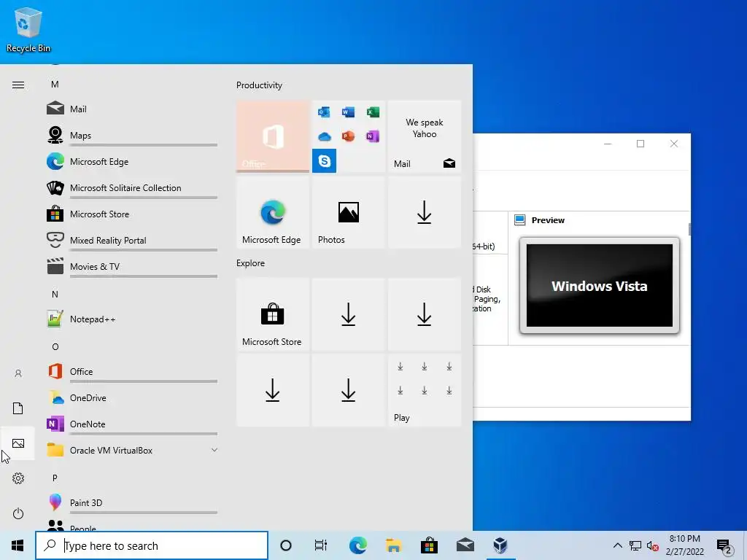The image size is (747, 560).
Task: Launch Edge from the taskbar
Action: (357, 545)
